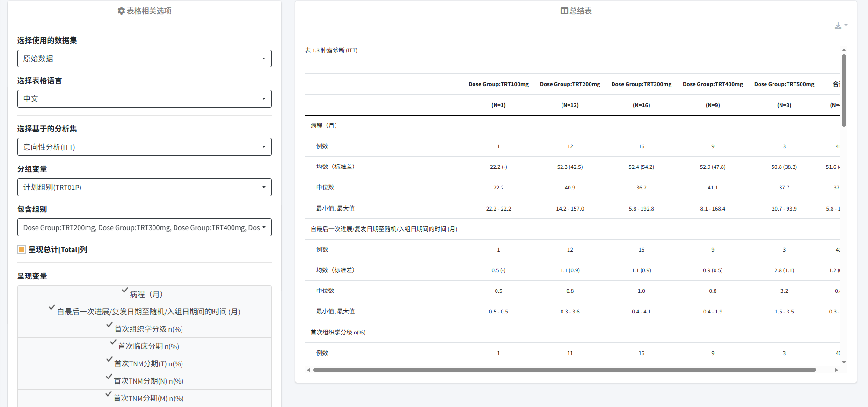Click the up arrow of vertical table scrollbar
Viewport: 868px width, 407px height.
(x=844, y=50)
